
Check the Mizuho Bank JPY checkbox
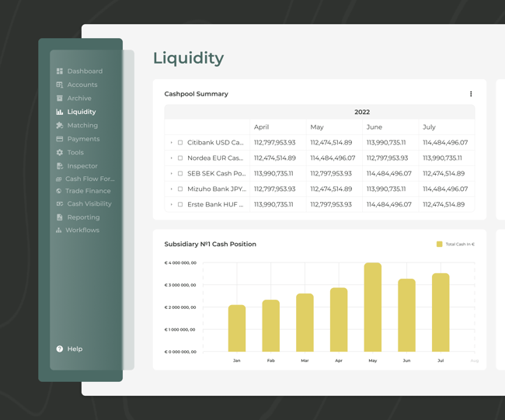pos(180,189)
